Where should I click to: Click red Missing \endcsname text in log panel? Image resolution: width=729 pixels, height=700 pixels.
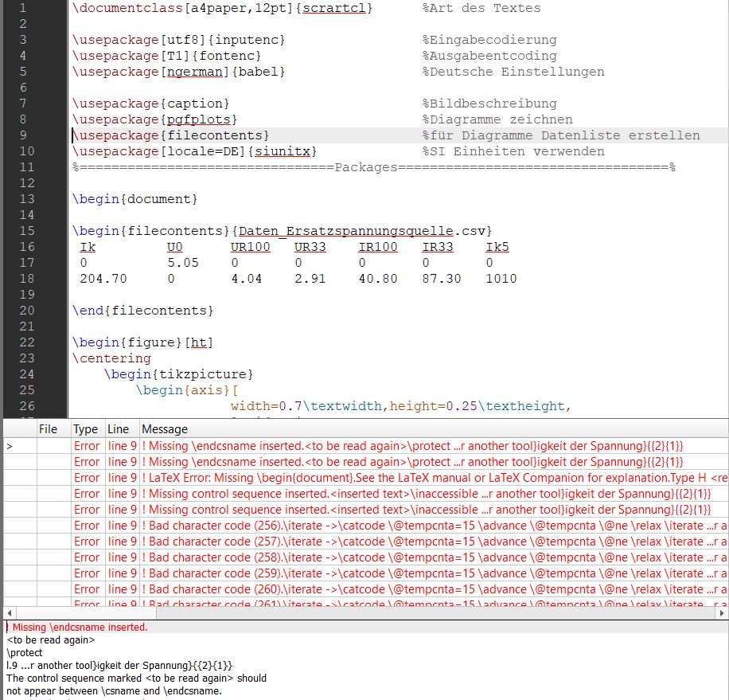[x=77, y=628]
